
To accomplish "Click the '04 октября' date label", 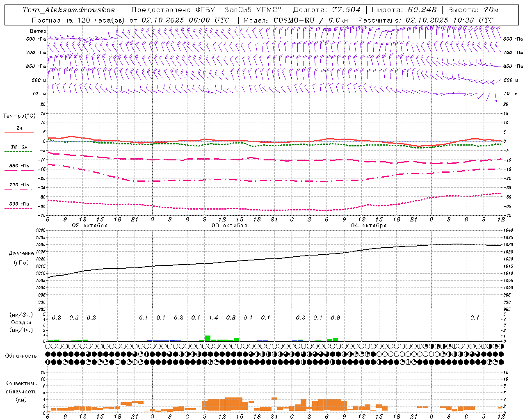I will 369,226.
